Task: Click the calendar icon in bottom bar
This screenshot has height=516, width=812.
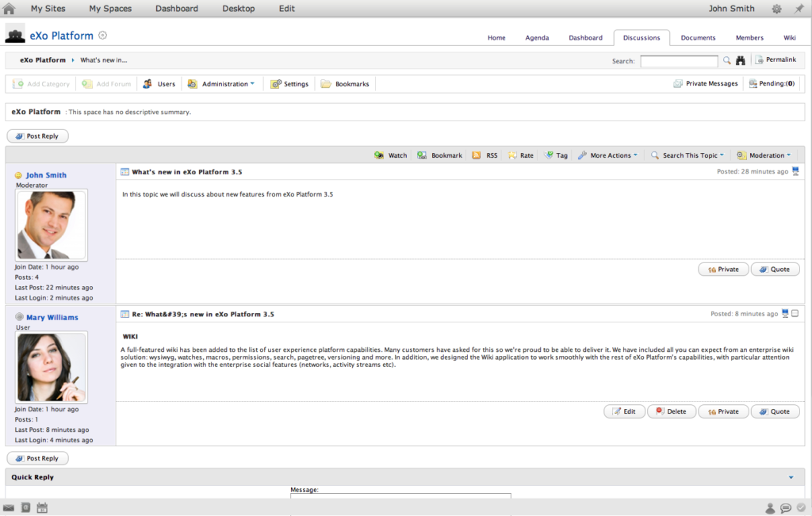Action: click(42, 508)
